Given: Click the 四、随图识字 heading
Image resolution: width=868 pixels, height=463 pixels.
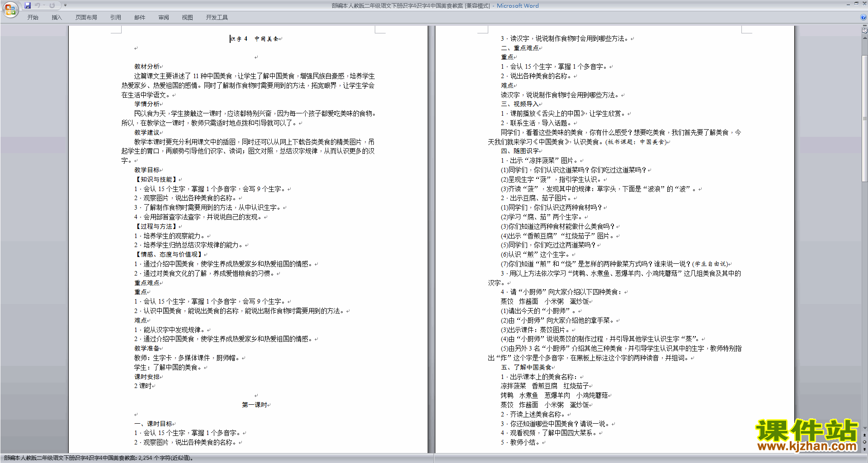Looking at the screenshot, I should coord(520,151).
